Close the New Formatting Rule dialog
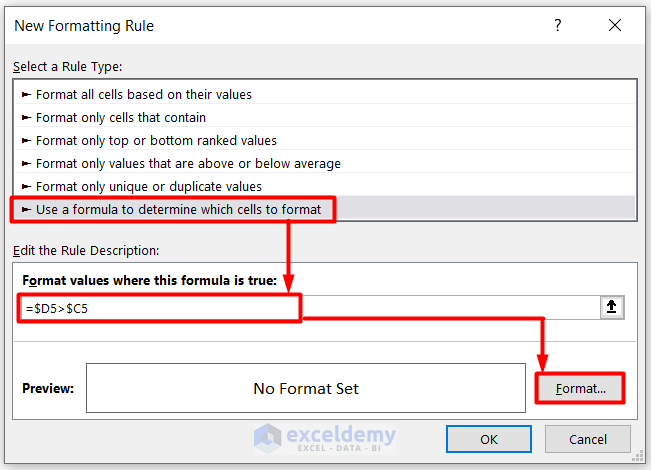 [x=616, y=25]
